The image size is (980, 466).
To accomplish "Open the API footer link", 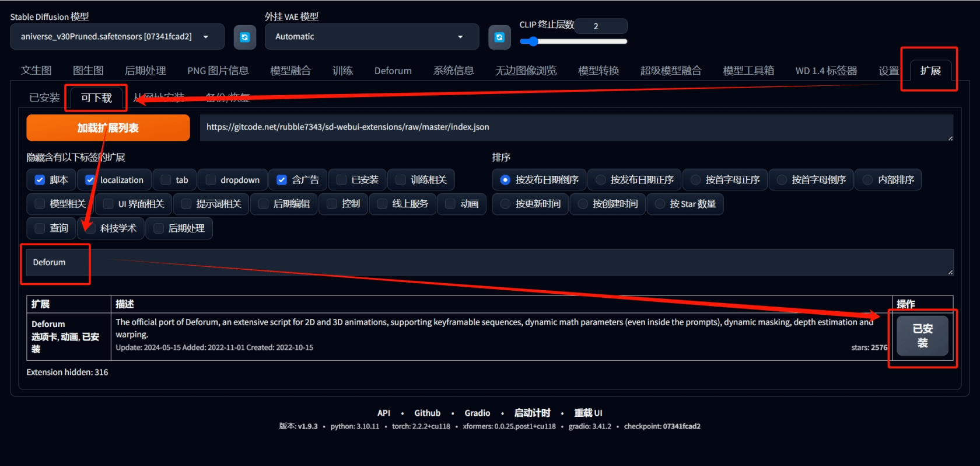I will pos(384,413).
